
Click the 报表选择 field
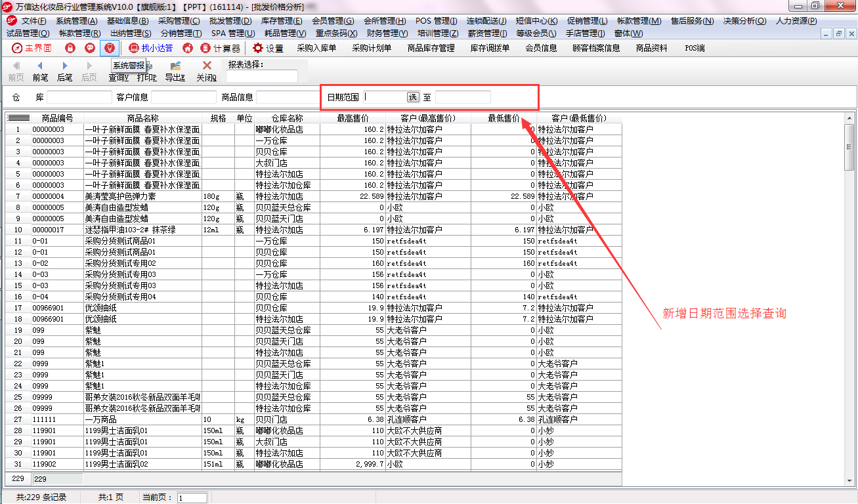pyautogui.click(x=263, y=76)
